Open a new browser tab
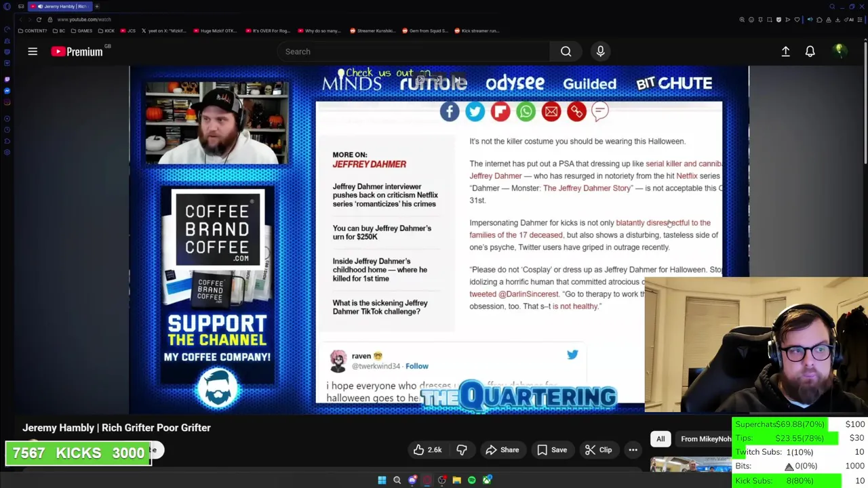This screenshot has width=868, height=488. coord(97,7)
